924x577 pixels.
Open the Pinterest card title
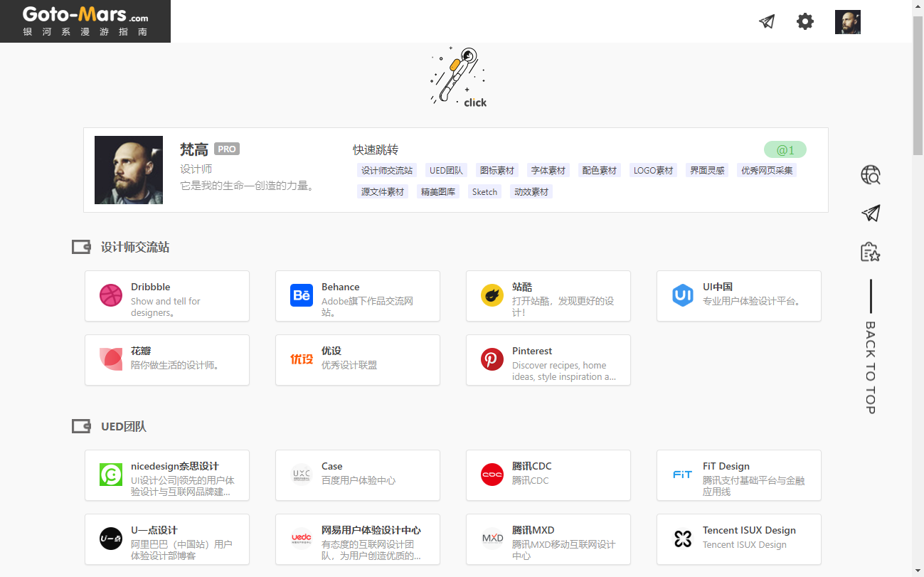tap(532, 351)
